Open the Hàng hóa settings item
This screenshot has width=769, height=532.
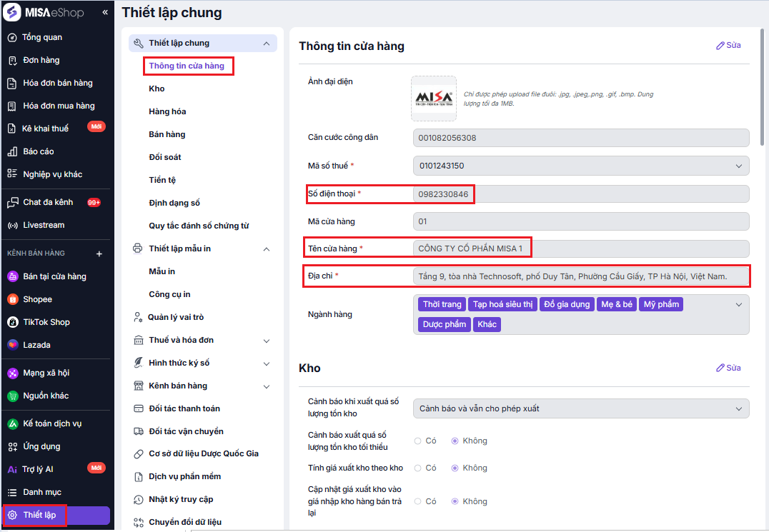(x=167, y=111)
